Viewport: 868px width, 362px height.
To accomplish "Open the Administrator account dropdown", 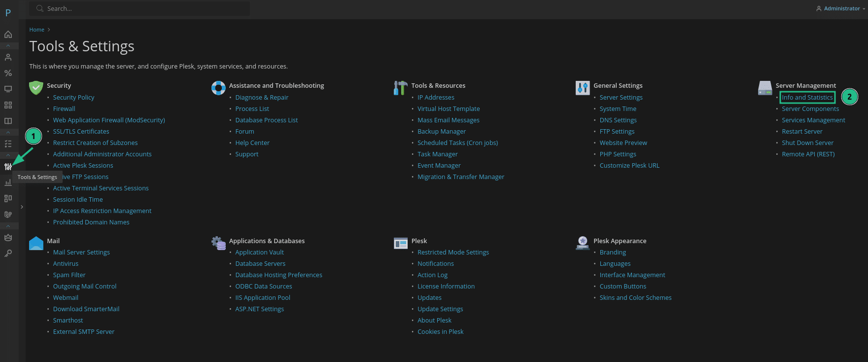I will 841,8.
